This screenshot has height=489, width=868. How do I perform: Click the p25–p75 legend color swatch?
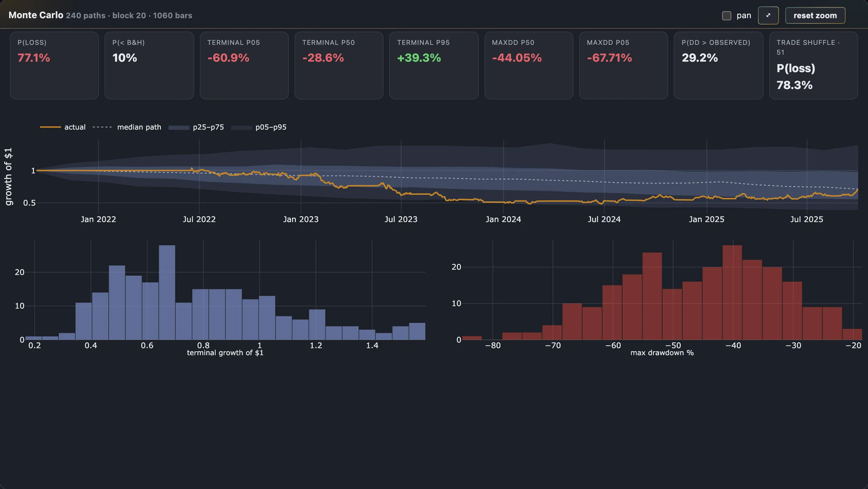click(179, 127)
